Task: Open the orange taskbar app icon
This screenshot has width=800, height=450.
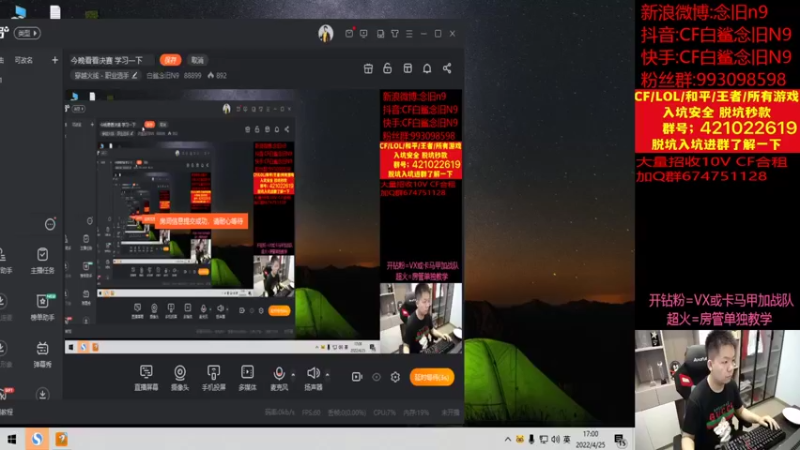Action: [61, 439]
